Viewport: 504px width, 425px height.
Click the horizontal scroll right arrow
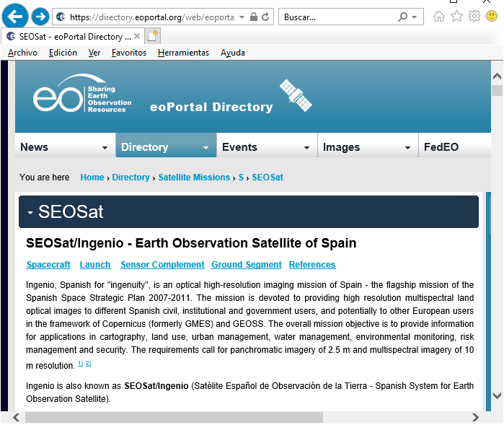point(475,418)
